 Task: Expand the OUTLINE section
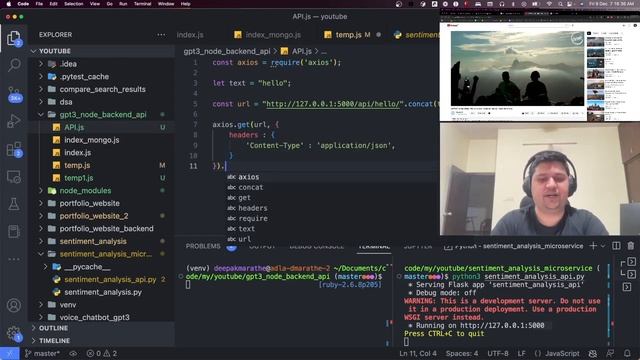pos(53,328)
